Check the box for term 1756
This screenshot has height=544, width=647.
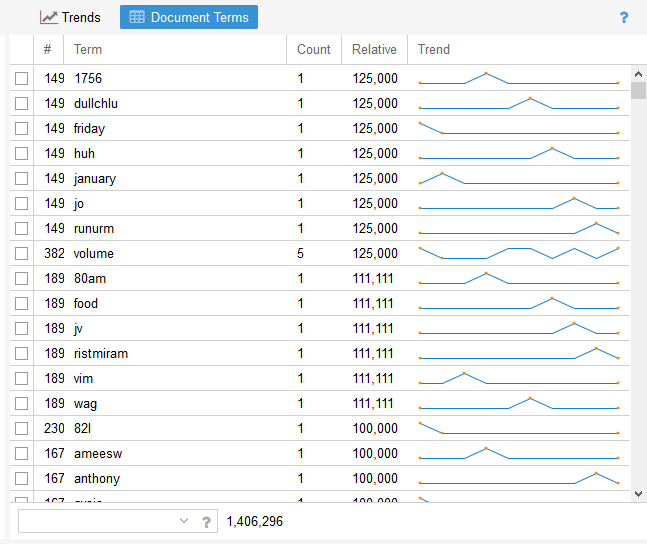[x=21, y=78]
